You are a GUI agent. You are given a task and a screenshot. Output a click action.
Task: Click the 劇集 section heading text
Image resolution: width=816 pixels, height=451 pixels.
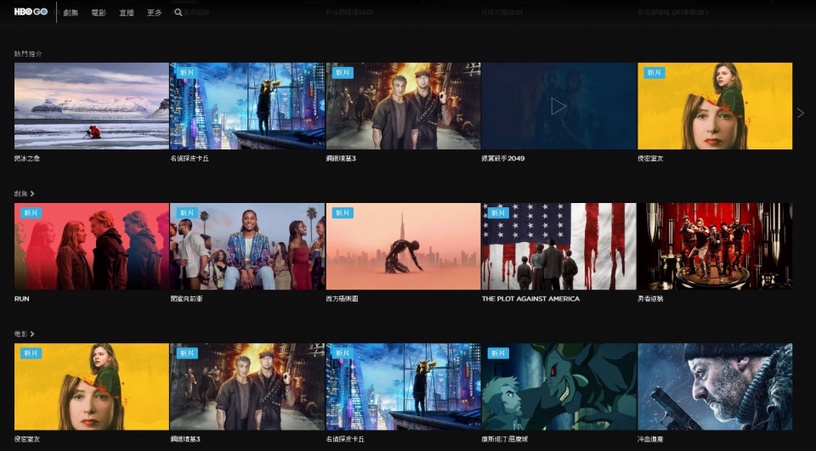coord(21,194)
